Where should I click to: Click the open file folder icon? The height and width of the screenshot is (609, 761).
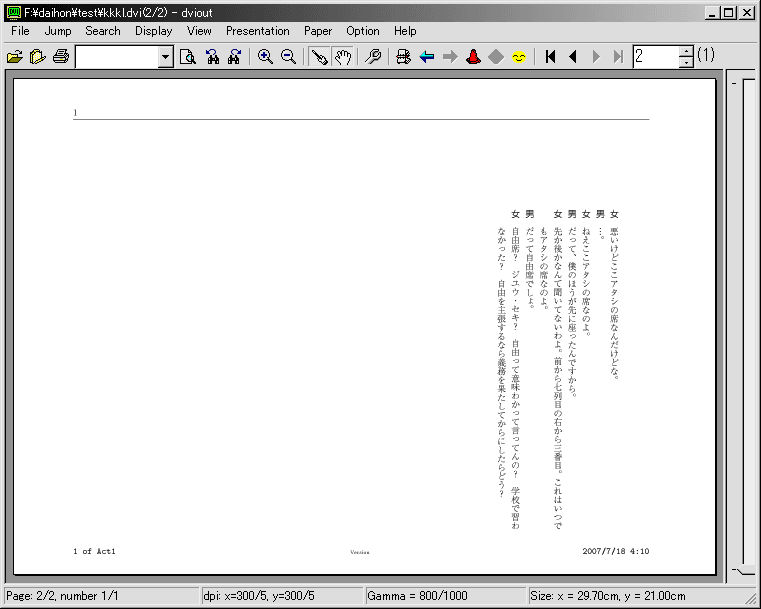(15, 57)
